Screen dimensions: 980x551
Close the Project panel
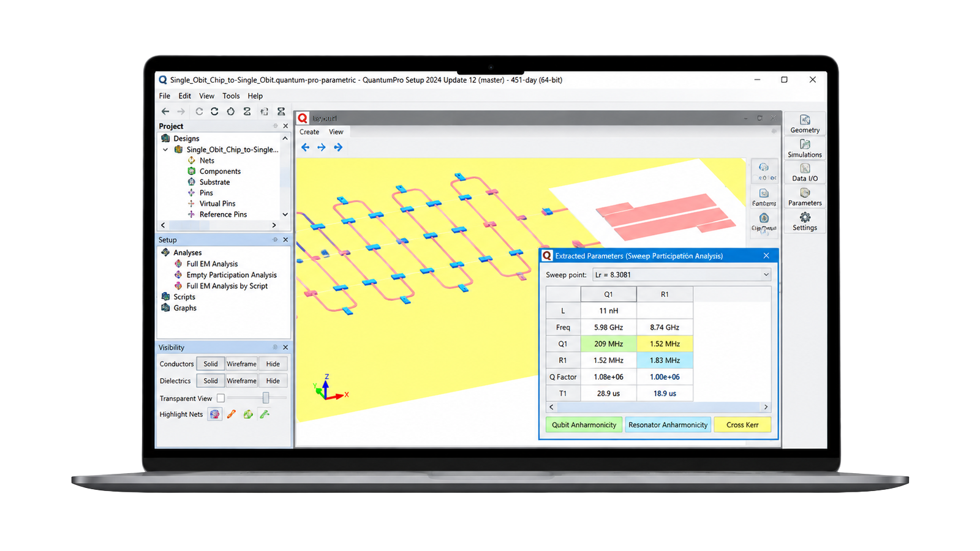tap(285, 126)
